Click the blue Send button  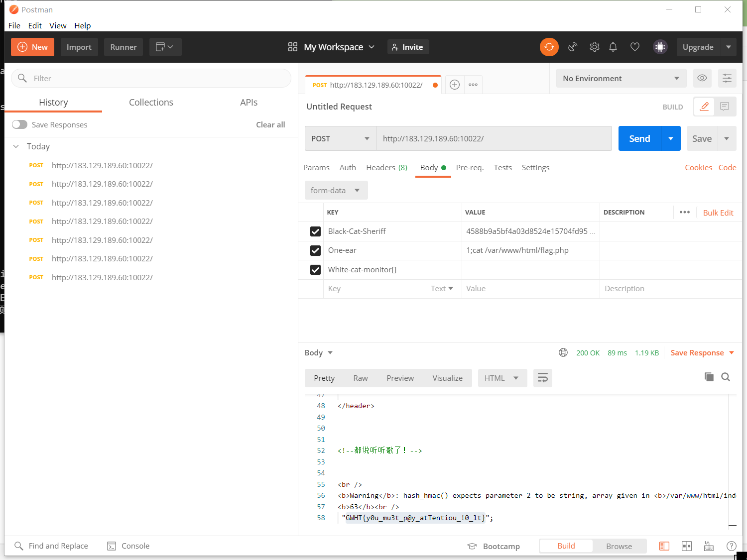[x=639, y=138]
